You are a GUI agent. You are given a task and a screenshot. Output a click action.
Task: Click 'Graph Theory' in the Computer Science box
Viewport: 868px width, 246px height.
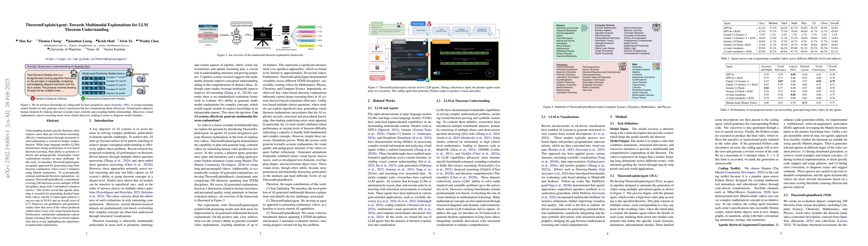pyautogui.click(x=631, y=43)
